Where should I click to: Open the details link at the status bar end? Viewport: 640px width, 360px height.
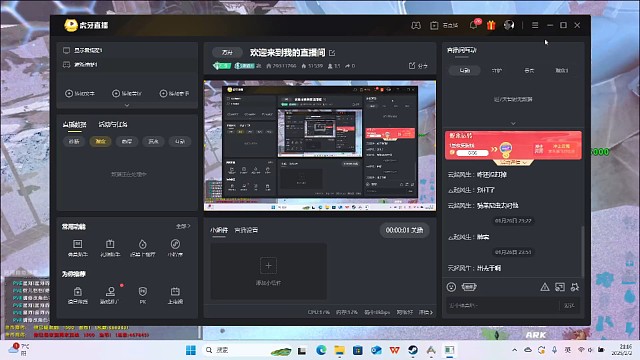coord(426,312)
